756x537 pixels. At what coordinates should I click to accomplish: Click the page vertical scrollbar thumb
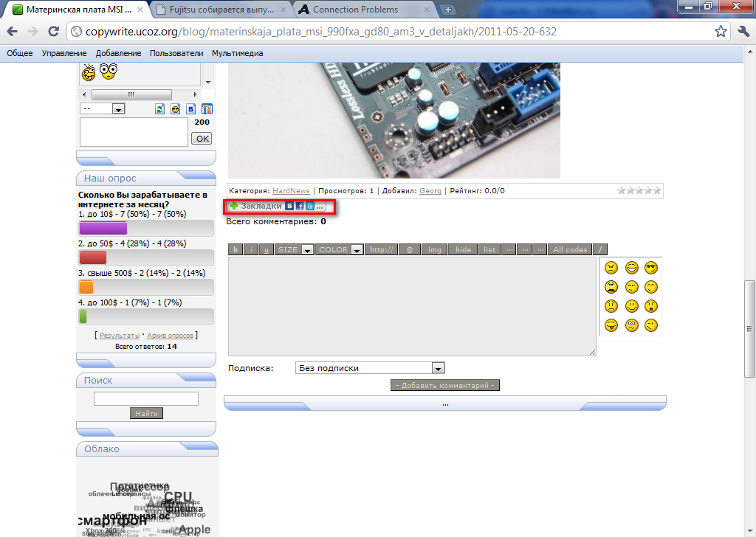(750, 329)
